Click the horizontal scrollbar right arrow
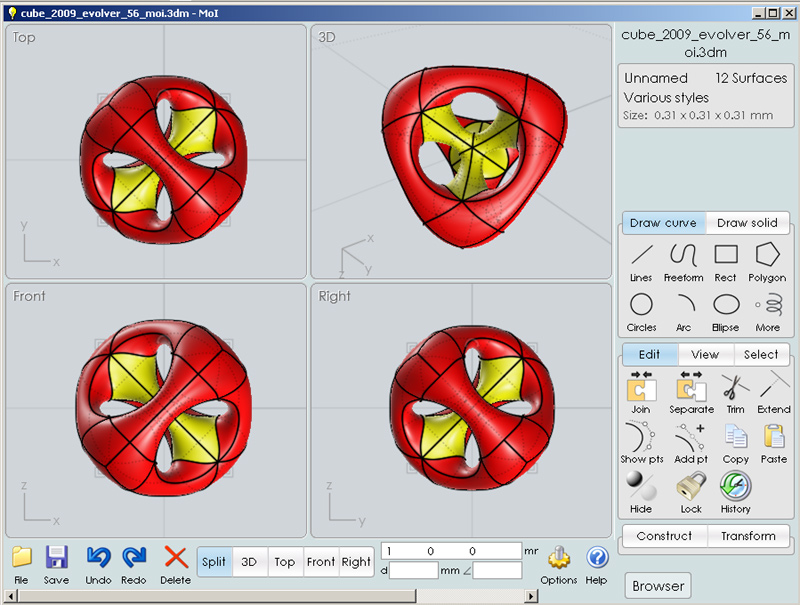 [532, 596]
